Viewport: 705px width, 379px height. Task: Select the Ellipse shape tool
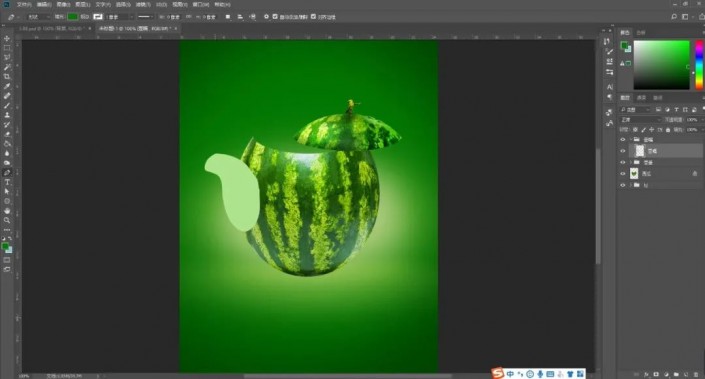pos(7,201)
